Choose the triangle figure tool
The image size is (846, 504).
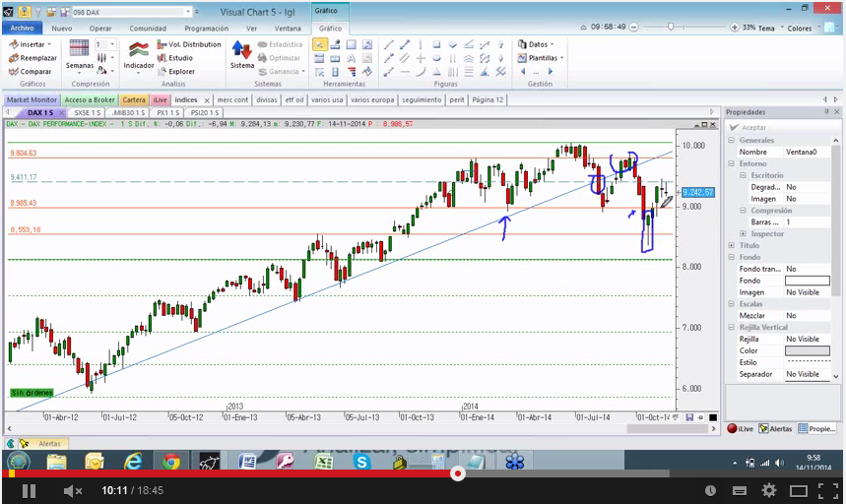[x=436, y=72]
